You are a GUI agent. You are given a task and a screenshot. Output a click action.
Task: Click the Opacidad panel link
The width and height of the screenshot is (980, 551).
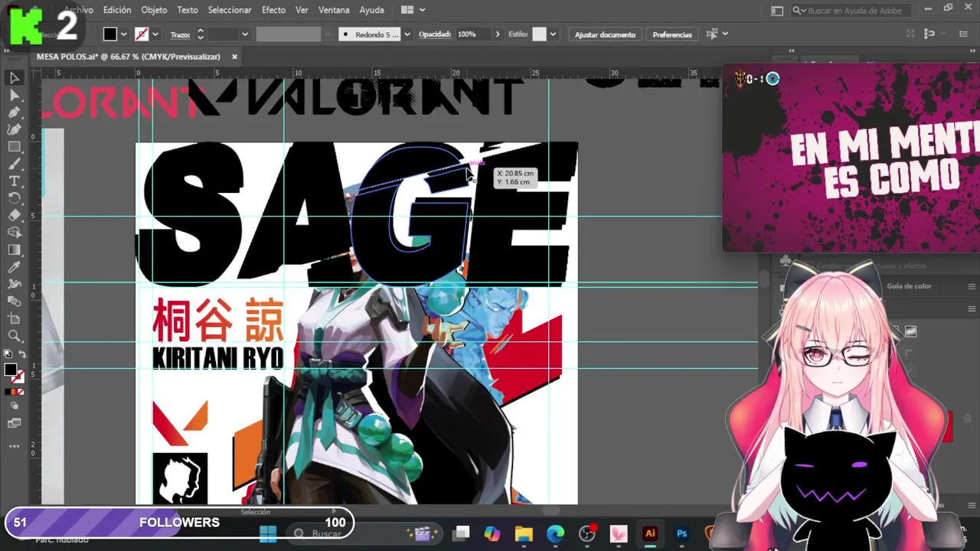(435, 34)
